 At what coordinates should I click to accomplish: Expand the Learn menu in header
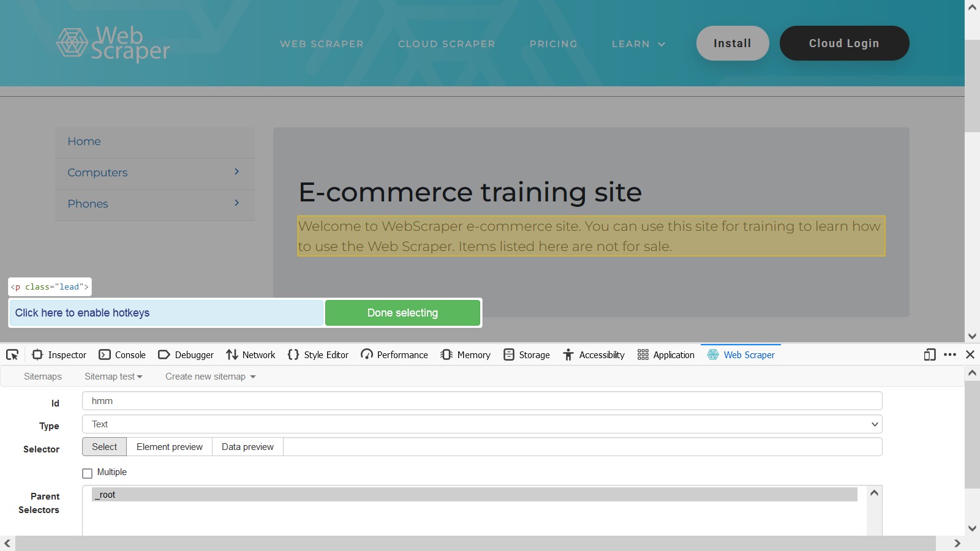[638, 44]
